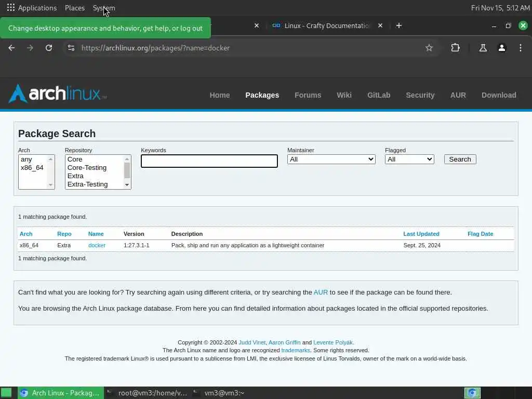532x399 pixels.
Task: Open Aaron Griffin link in footer
Action: point(284,342)
